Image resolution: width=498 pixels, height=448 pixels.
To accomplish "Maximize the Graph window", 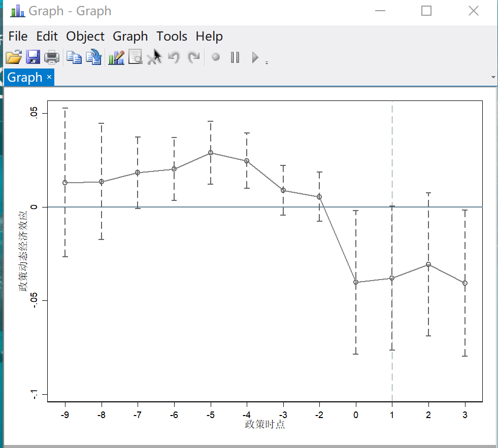I will pos(426,11).
